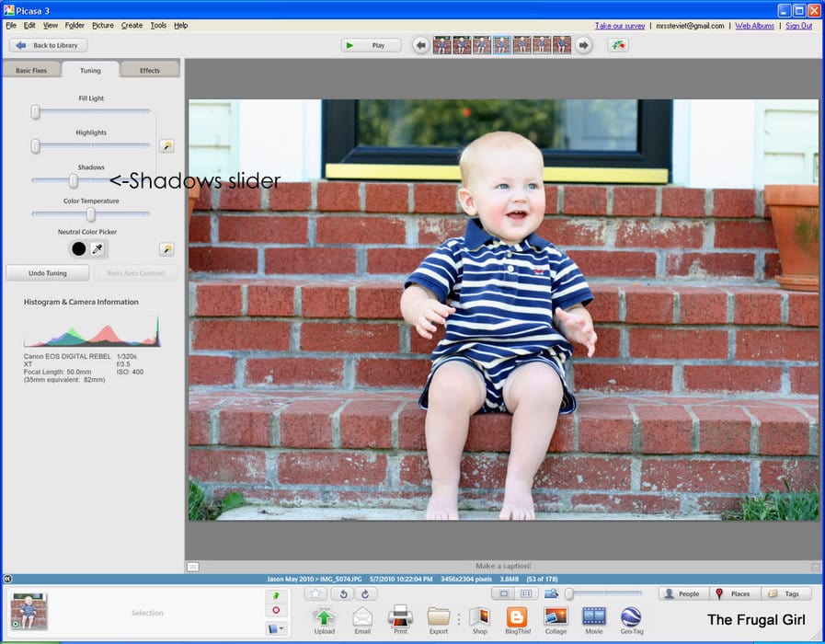Click Back to Library button
The width and height of the screenshot is (825, 644).
coord(49,45)
